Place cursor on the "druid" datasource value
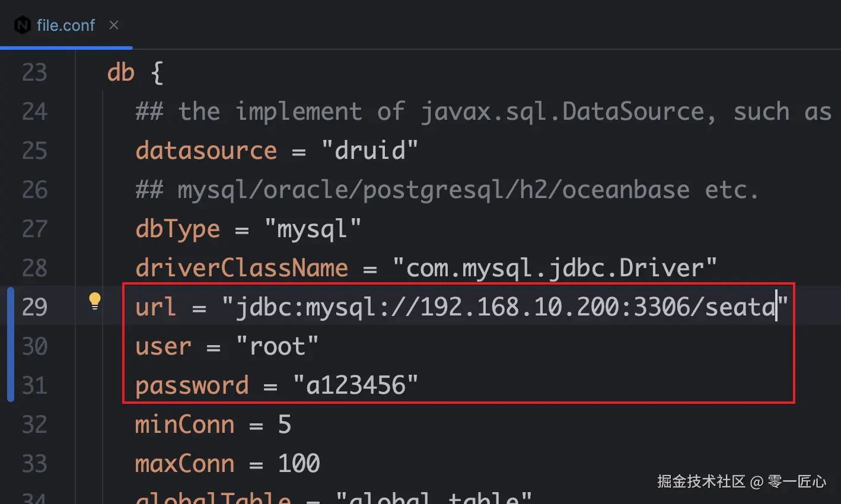Screen dimensions: 841x504 (369, 151)
